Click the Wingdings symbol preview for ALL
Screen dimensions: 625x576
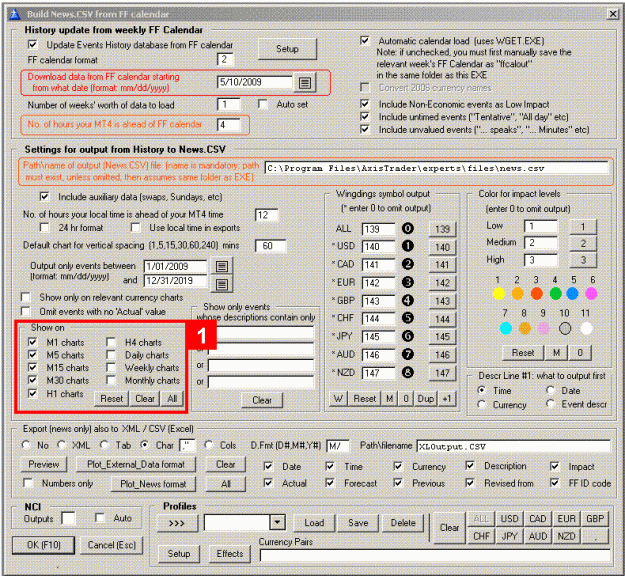pos(407,228)
